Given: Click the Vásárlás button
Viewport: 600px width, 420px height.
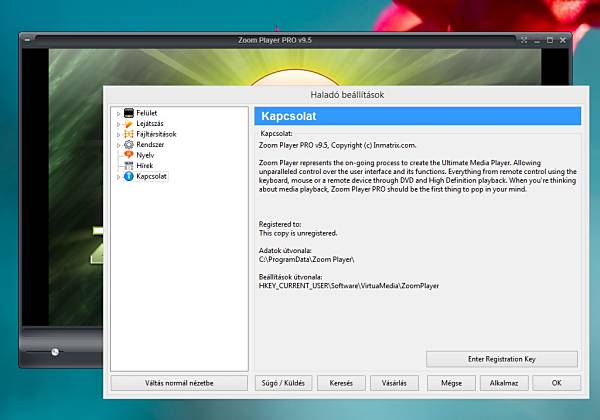Looking at the screenshot, I should point(394,383).
